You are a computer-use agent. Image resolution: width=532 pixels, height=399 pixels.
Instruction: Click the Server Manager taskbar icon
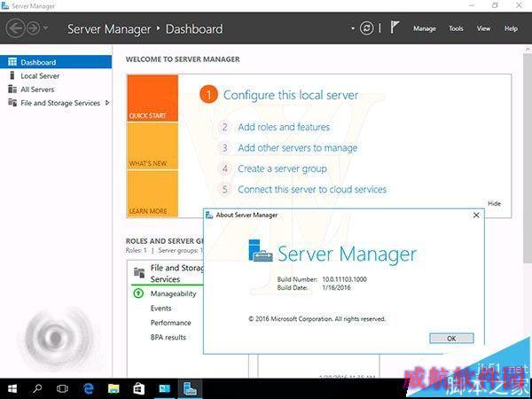click(x=190, y=389)
